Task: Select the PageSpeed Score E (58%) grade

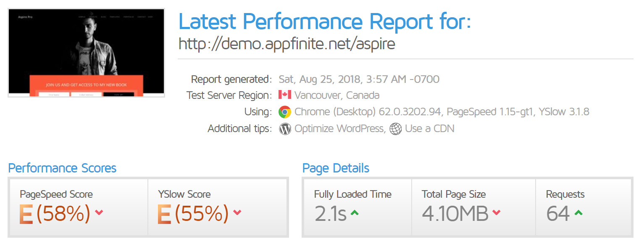Action: tap(55, 214)
